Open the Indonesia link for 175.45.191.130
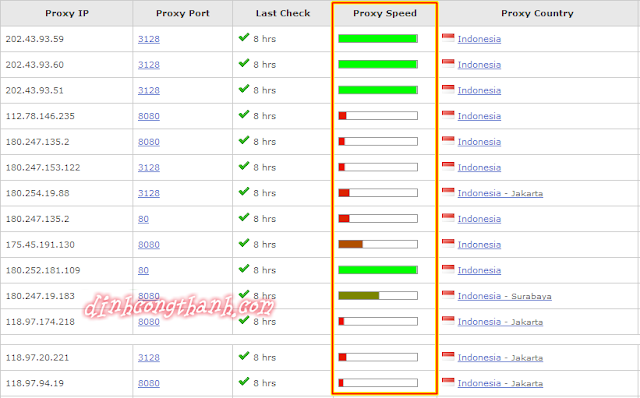This screenshot has height=398, width=640. click(479, 245)
